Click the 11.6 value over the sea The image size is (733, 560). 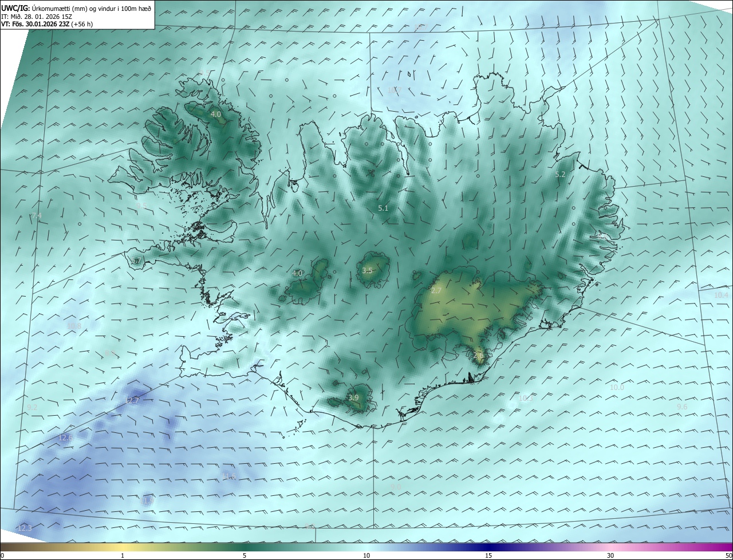[230, 476]
